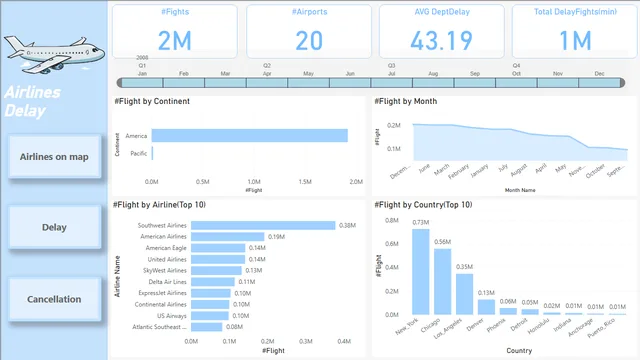Click the Atlantic Southeast bar
This screenshot has height=360, width=640.
[207, 327]
